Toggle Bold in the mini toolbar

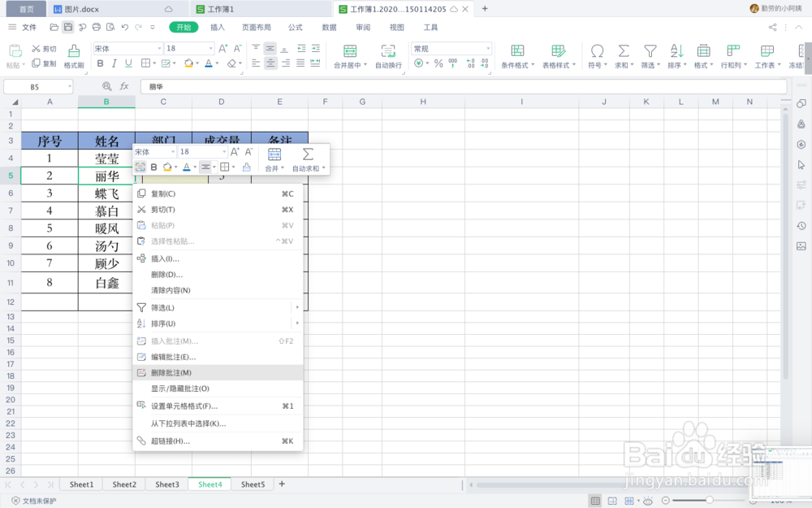(x=153, y=167)
